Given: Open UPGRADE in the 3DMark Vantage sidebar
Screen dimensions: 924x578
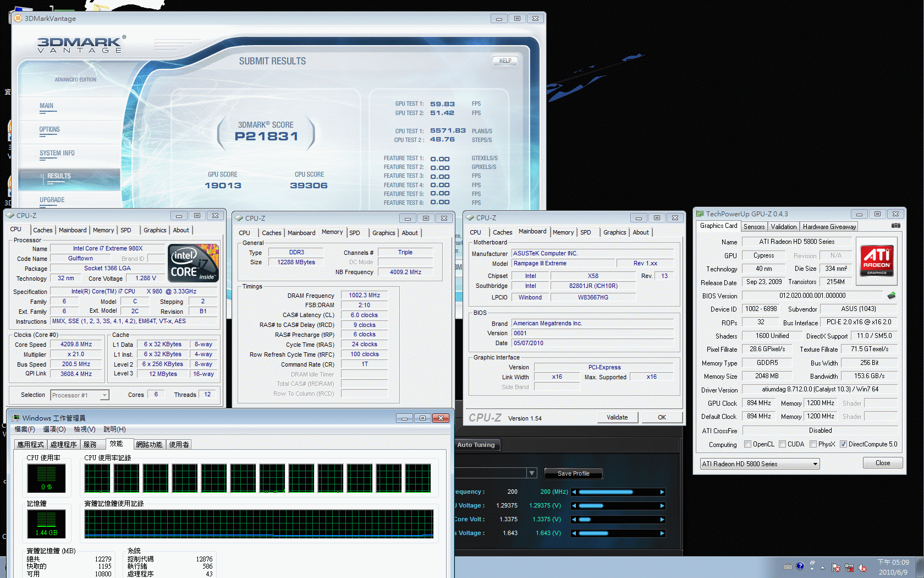Looking at the screenshot, I should [x=52, y=200].
